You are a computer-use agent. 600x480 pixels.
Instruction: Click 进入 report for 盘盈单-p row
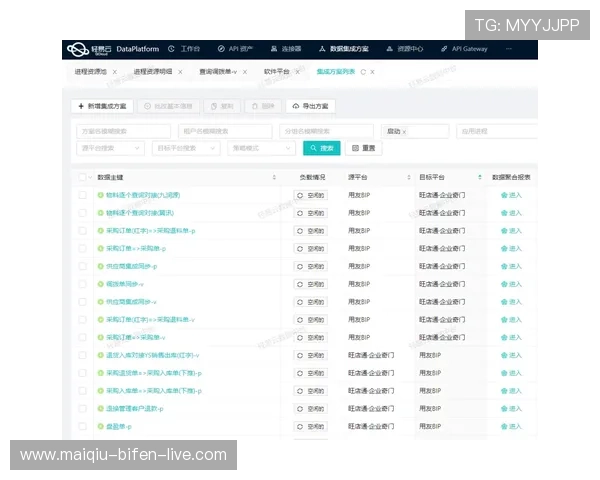[x=511, y=426]
